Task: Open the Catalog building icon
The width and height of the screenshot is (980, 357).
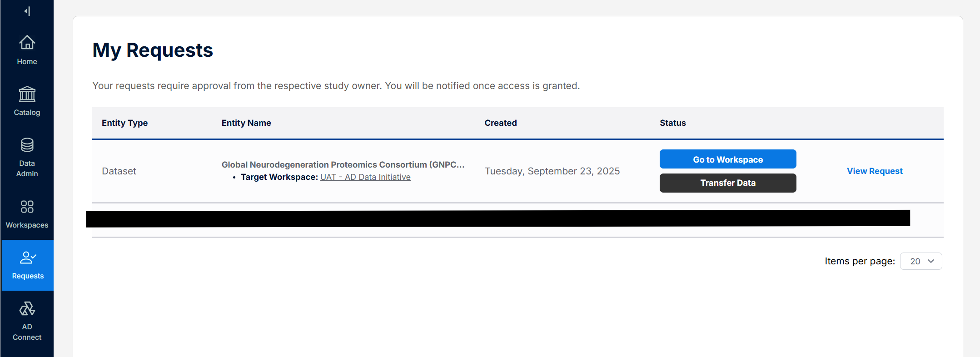Action: click(x=27, y=94)
